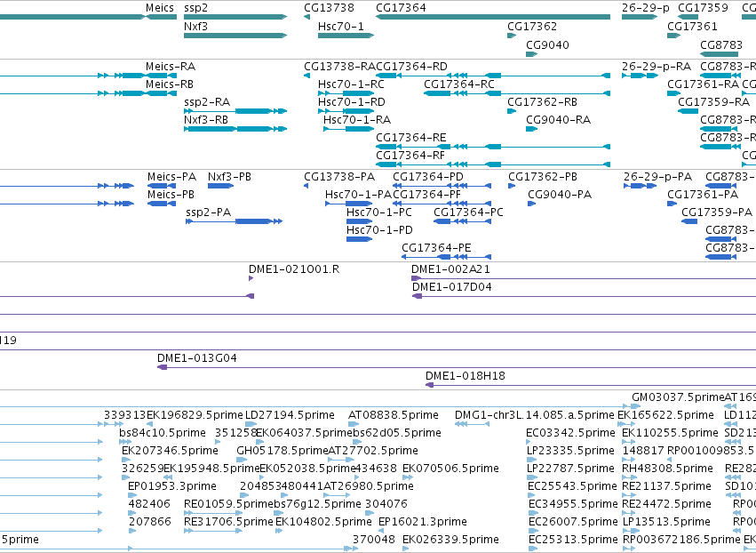
Task: Open protein CG17361-PA
Action: pyautogui.click(x=703, y=195)
